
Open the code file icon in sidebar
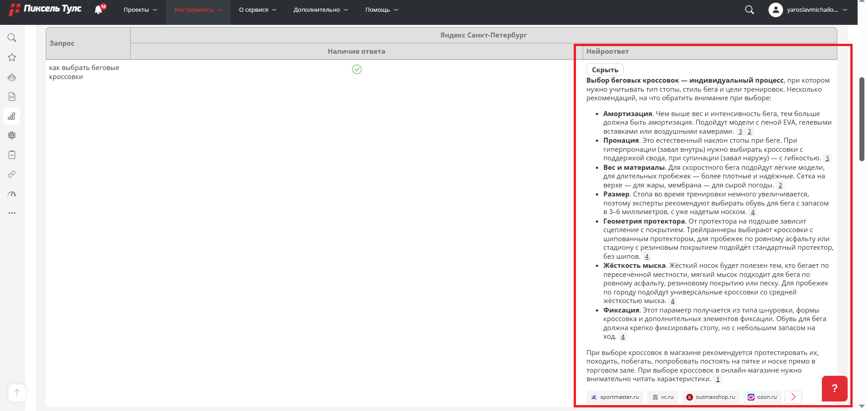[x=12, y=97]
